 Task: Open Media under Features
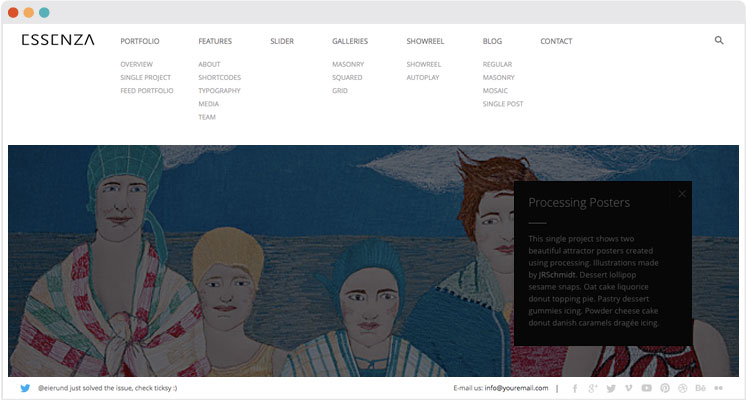point(209,104)
